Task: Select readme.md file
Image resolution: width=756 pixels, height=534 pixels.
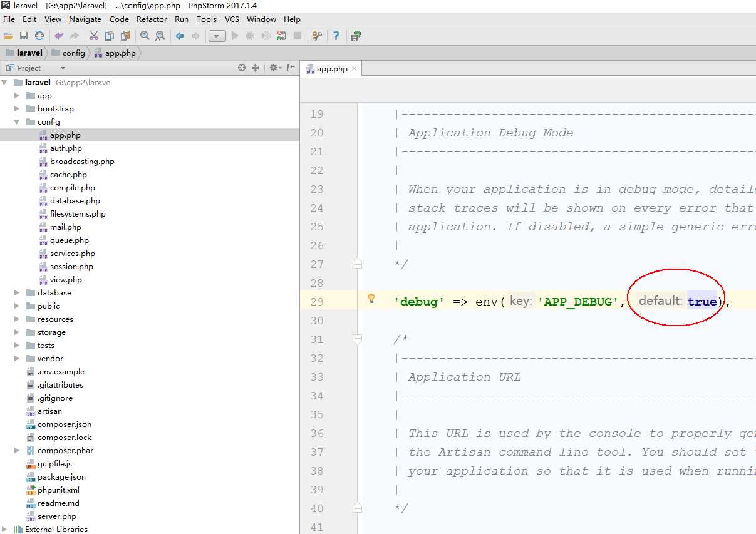Action: (58, 503)
